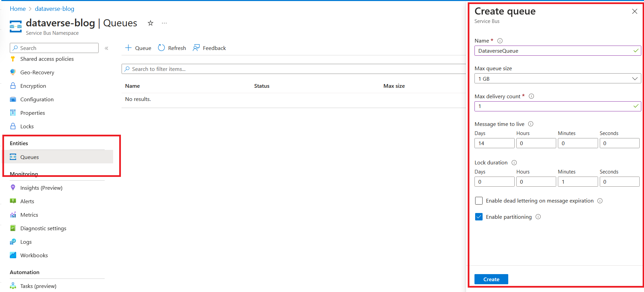Click the Logs icon in the sidebar
The width and height of the screenshot is (644, 292).
[x=13, y=242]
